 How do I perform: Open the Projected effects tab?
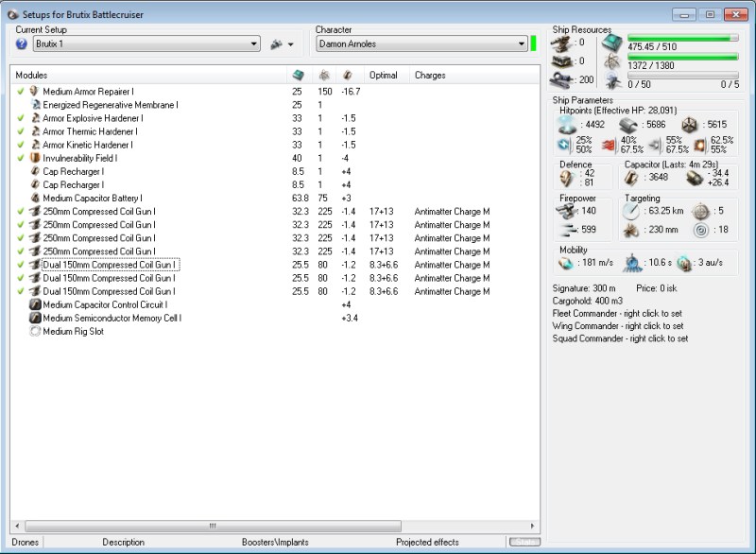pos(427,542)
